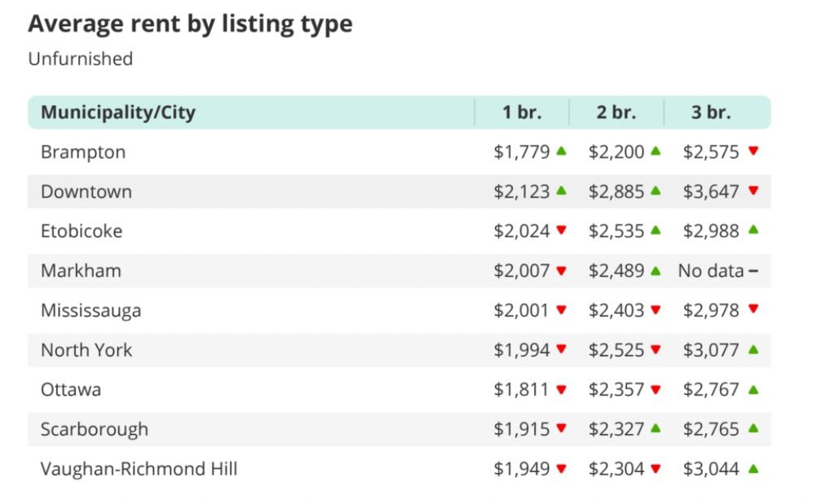Select the 3 br. column header

(x=711, y=112)
